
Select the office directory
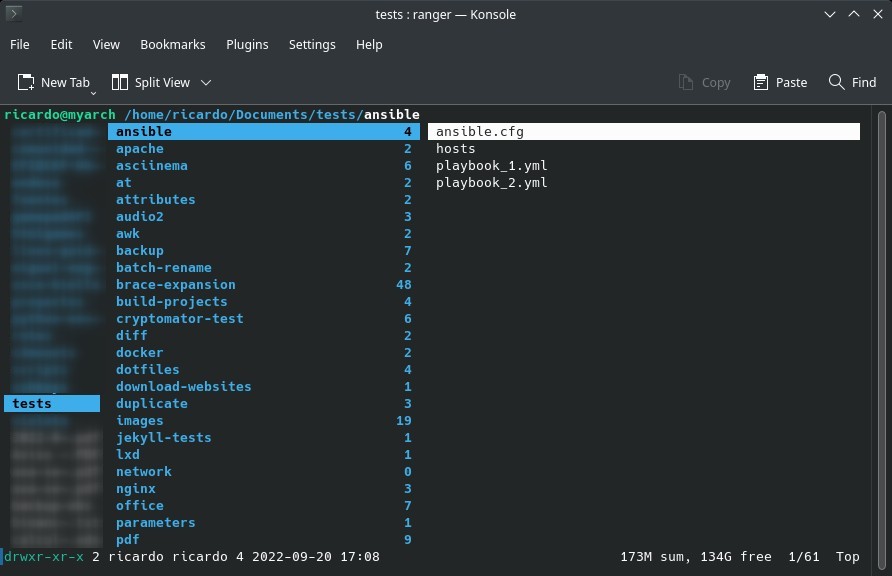264,505
